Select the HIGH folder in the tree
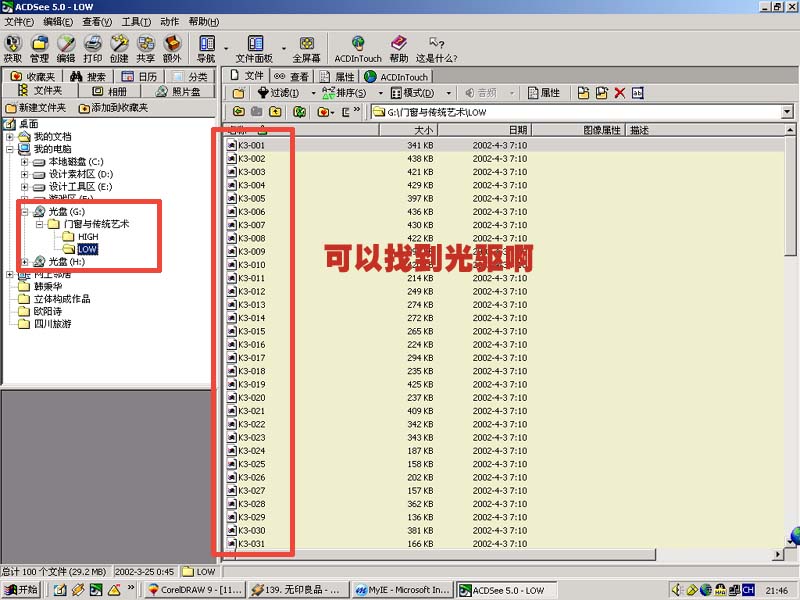The image size is (800, 600). (x=88, y=237)
